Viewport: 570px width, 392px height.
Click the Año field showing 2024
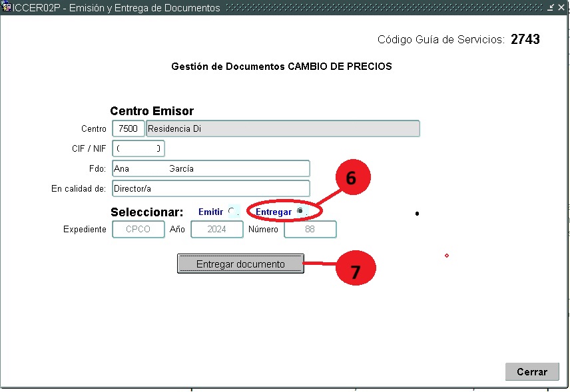[x=216, y=229]
